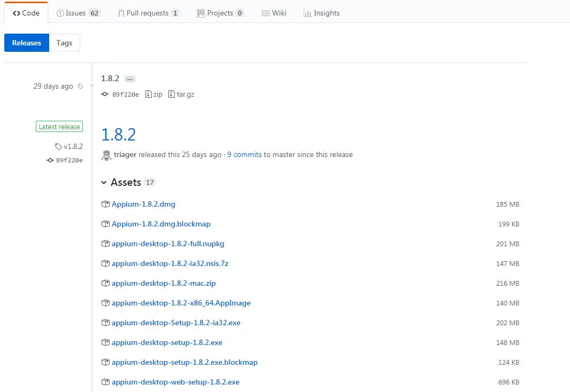Click the Pull requests merge icon
The image size is (570, 392).
pos(121,13)
